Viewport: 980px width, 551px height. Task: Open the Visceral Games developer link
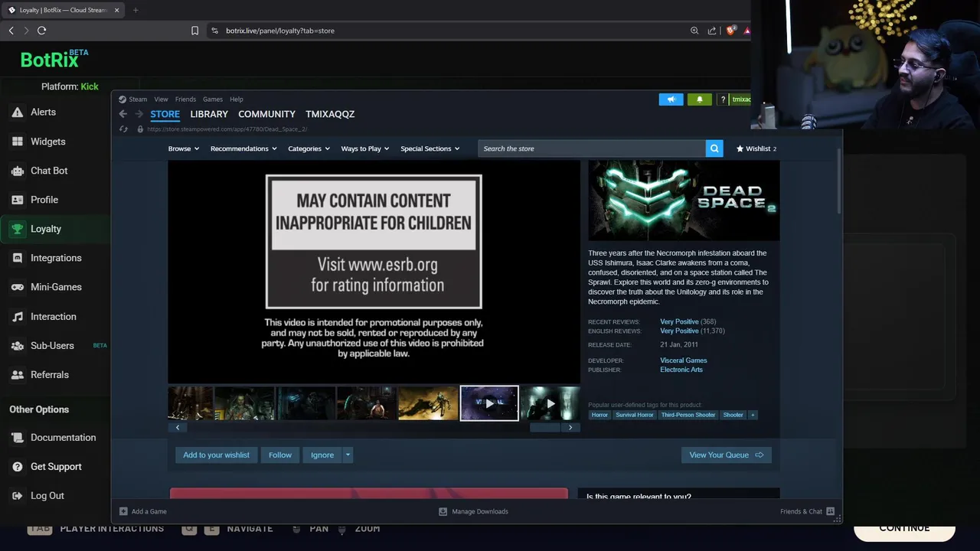click(684, 360)
